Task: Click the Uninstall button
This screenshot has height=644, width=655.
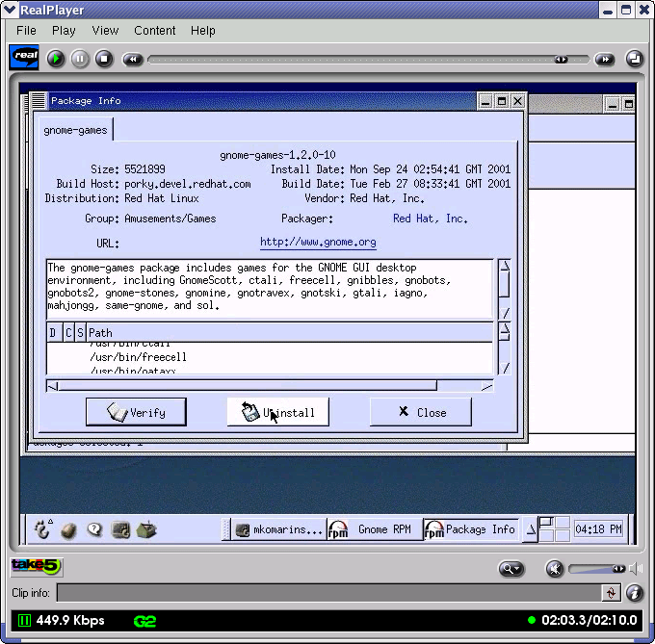Action: (x=277, y=412)
